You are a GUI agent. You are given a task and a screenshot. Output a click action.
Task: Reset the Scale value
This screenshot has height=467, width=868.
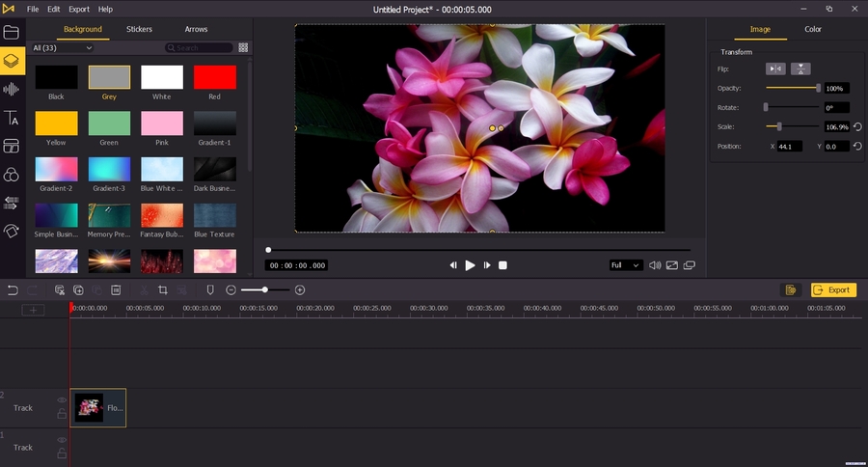(x=857, y=126)
